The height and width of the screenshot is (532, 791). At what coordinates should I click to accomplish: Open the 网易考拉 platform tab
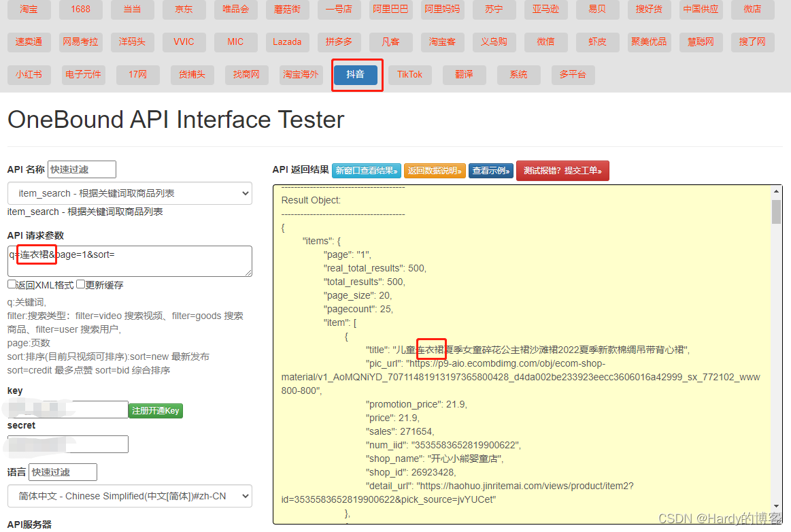pos(81,42)
